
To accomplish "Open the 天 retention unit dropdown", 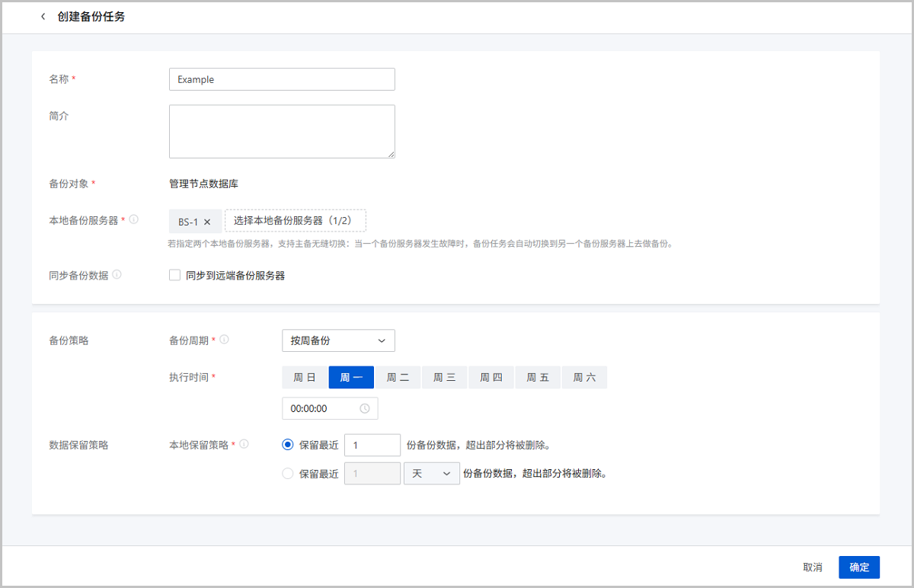I will coord(431,474).
